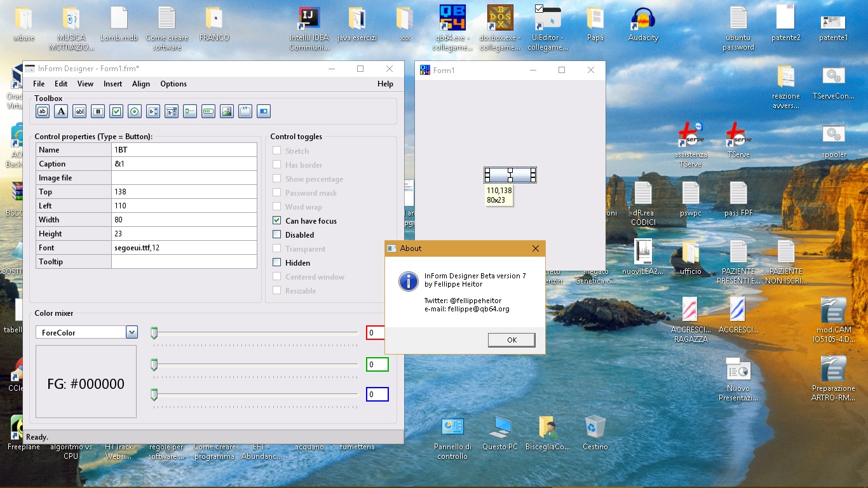Screen dimensions: 868x488
Task: Choose the Progress bar tool
Action: (208, 112)
